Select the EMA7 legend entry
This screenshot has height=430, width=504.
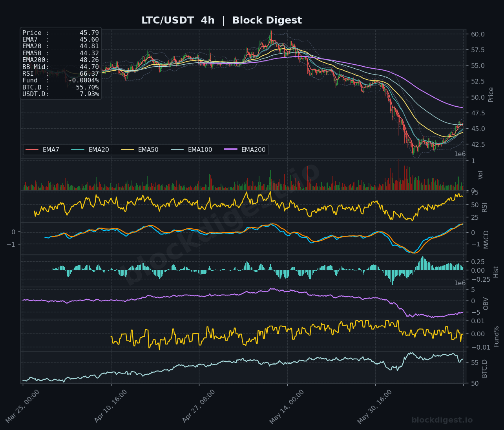click(42, 149)
